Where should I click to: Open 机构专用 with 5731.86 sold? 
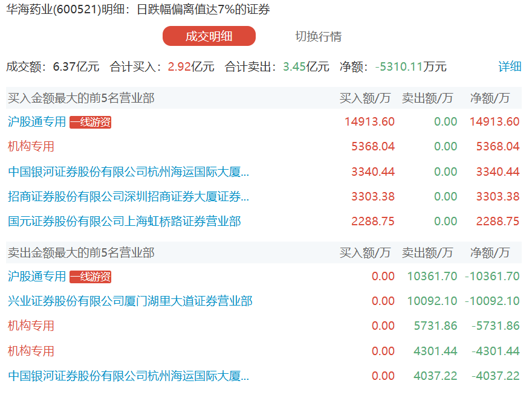click(x=31, y=326)
